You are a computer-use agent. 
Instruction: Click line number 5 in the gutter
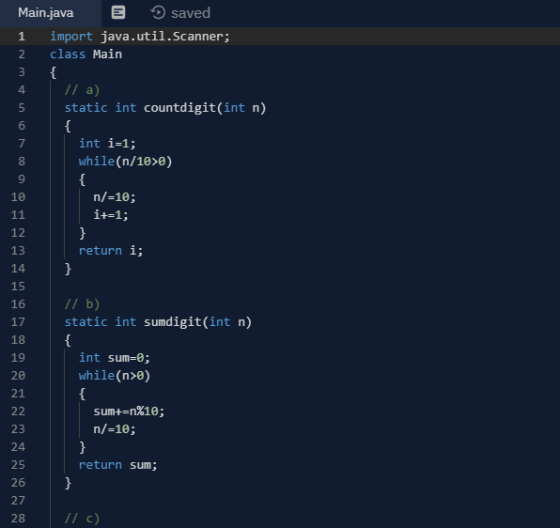click(x=21, y=108)
